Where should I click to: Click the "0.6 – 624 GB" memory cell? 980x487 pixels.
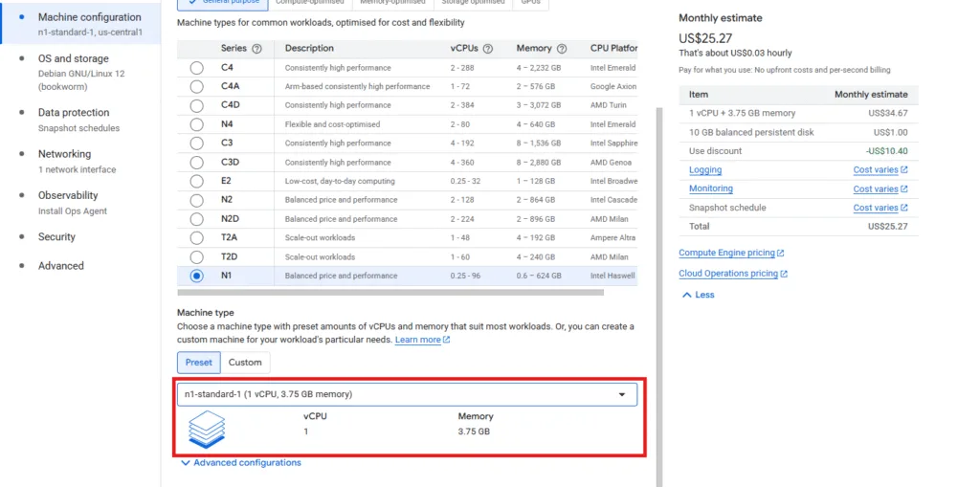[x=539, y=276]
